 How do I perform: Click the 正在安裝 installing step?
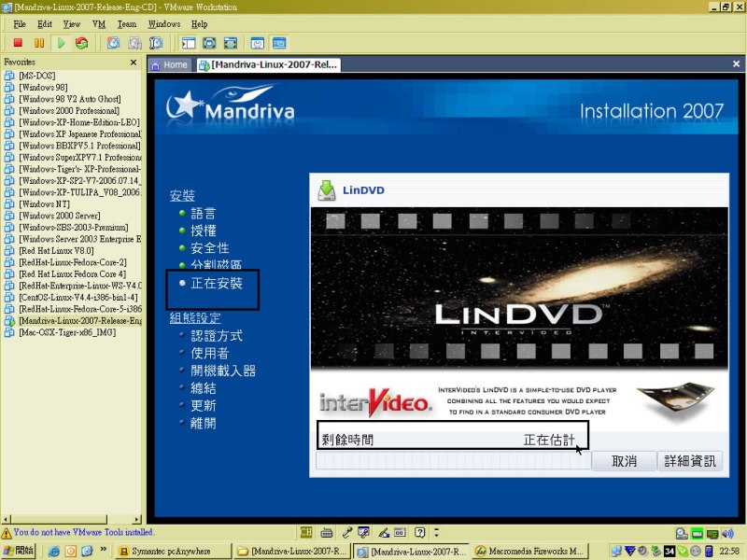coord(217,284)
